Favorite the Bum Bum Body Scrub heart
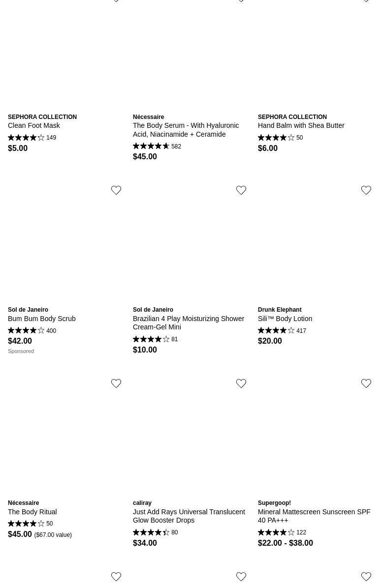 point(116,190)
